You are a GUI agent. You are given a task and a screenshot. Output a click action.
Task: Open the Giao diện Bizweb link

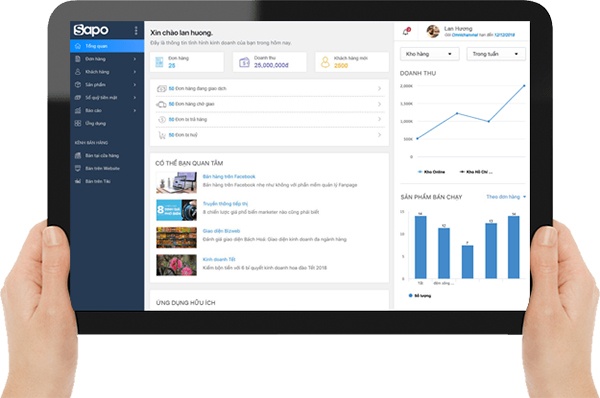click(x=221, y=231)
